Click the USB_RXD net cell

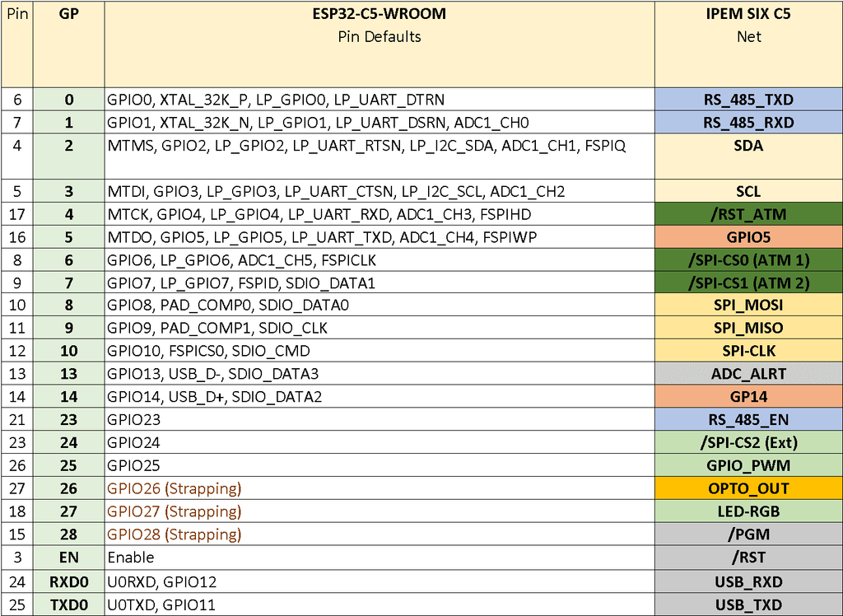pyautogui.click(x=748, y=581)
